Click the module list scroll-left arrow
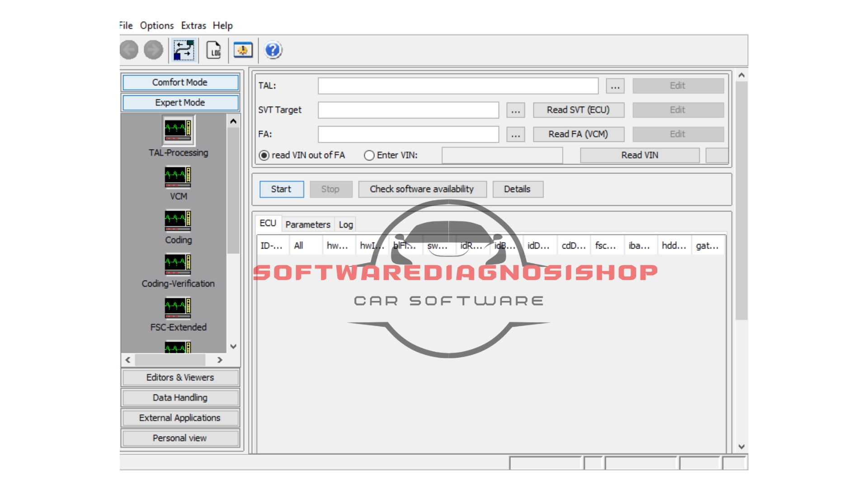The width and height of the screenshot is (868, 488). (128, 360)
